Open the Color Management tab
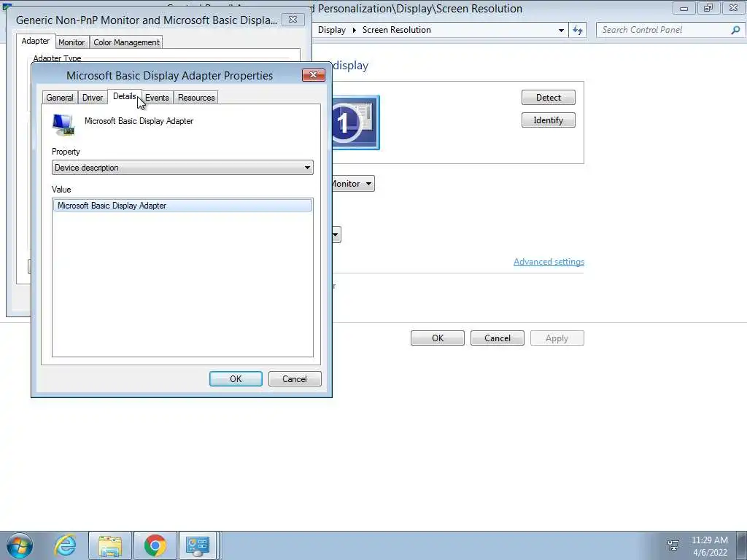The height and width of the screenshot is (560, 747). click(x=126, y=42)
